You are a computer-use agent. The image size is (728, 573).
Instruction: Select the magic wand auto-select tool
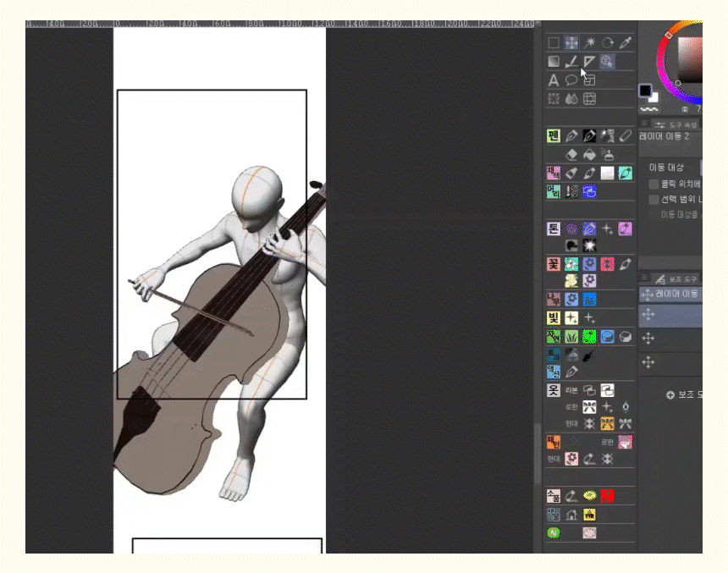pyautogui.click(x=590, y=42)
